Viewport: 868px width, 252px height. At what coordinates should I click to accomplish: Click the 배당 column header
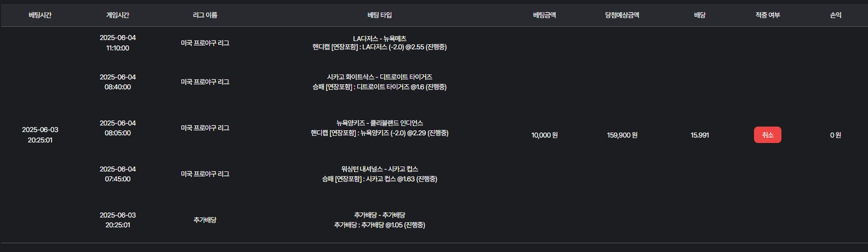(x=700, y=15)
